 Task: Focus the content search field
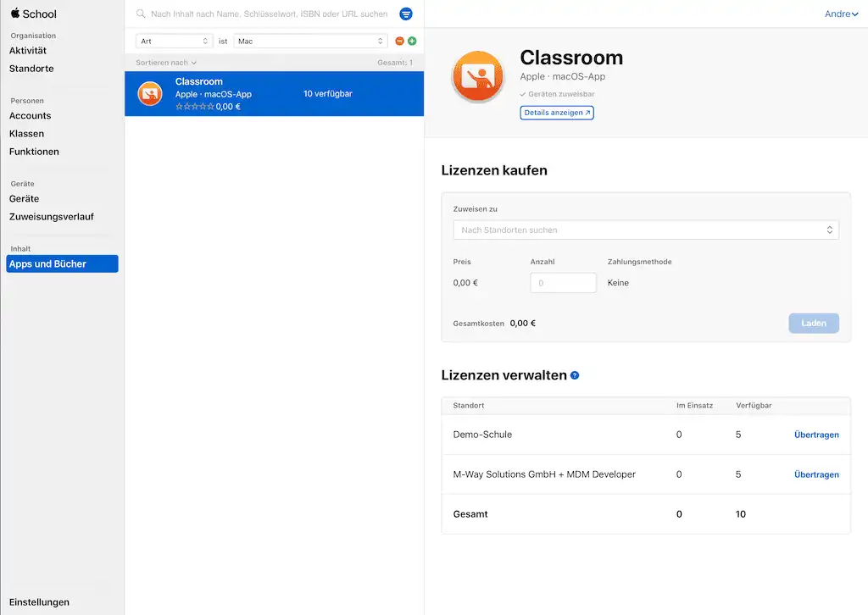point(269,14)
